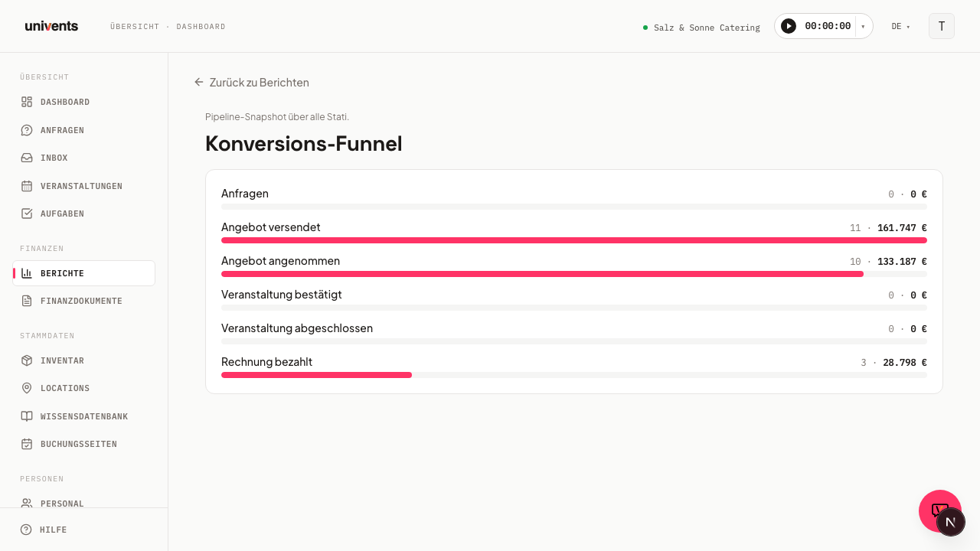
Task: Click the Angebot angenommen progress bar
Action: point(574,274)
